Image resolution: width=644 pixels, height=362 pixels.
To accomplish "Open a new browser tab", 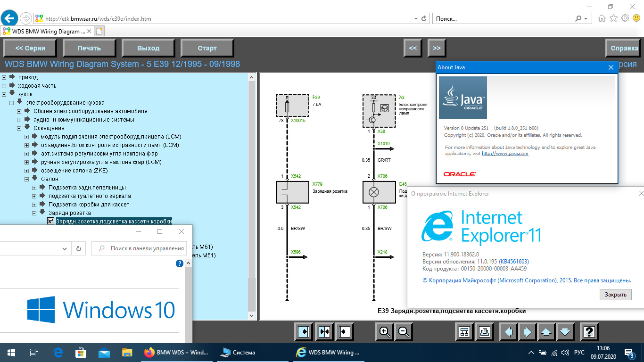I will click(x=99, y=31).
